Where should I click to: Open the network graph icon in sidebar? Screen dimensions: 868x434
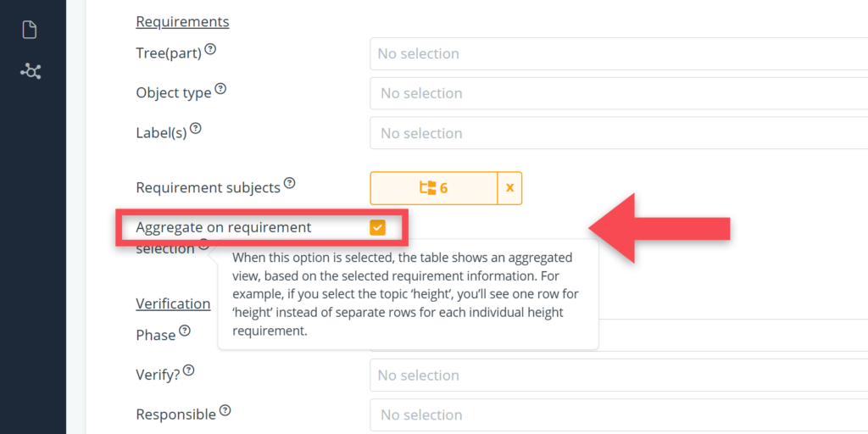pos(31,71)
